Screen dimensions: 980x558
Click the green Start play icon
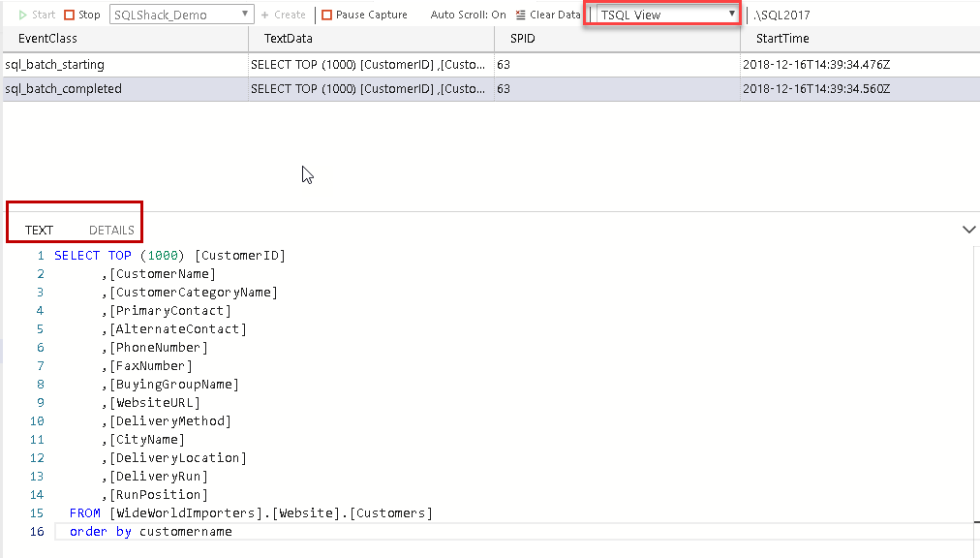(22, 15)
